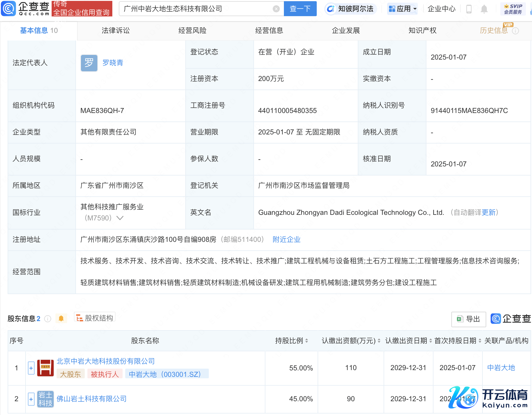The width and height of the screenshot is (532, 415).
Task: Switch to 知识产权 tab
Action: click(422, 31)
